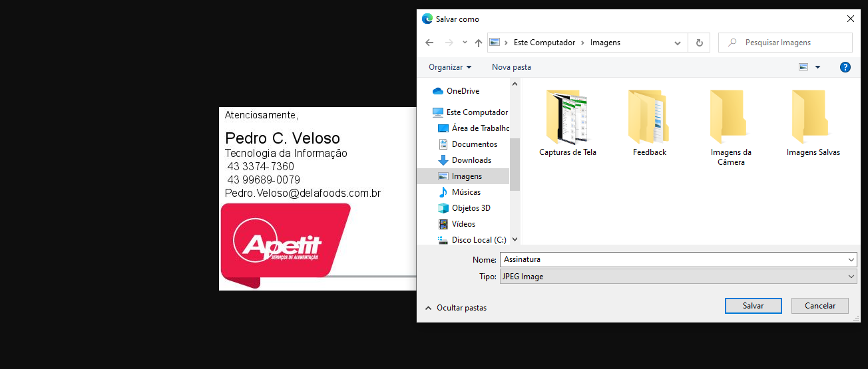Open the help question mark icon
This screenshot has height=369, width=868.
pos(845,67)
